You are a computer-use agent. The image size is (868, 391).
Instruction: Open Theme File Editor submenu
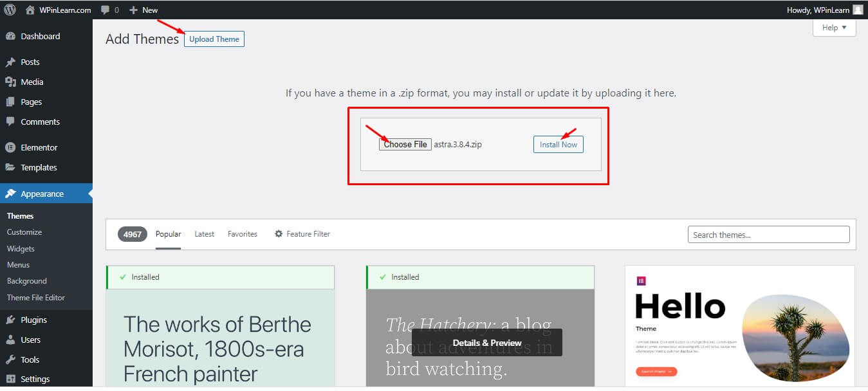tap(36, 298)
